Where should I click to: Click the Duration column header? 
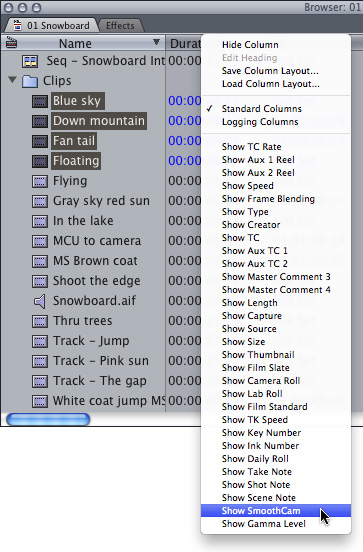click(x=184, y=43)
